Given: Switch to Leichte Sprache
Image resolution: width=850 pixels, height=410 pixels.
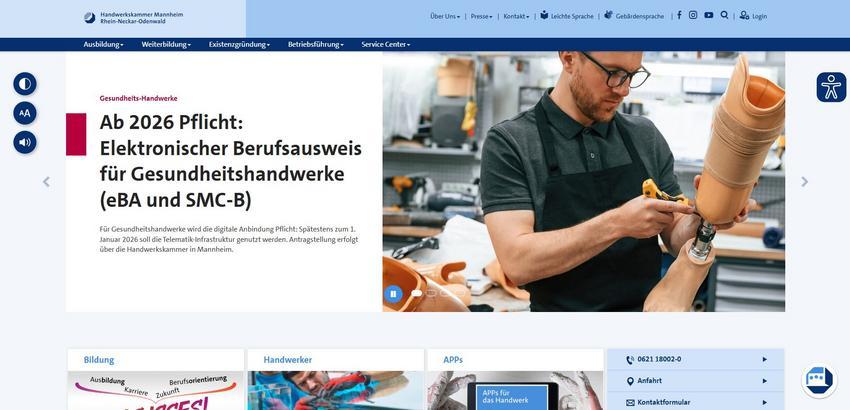Looking at the screenshot, I should click(x=567, y=16).
